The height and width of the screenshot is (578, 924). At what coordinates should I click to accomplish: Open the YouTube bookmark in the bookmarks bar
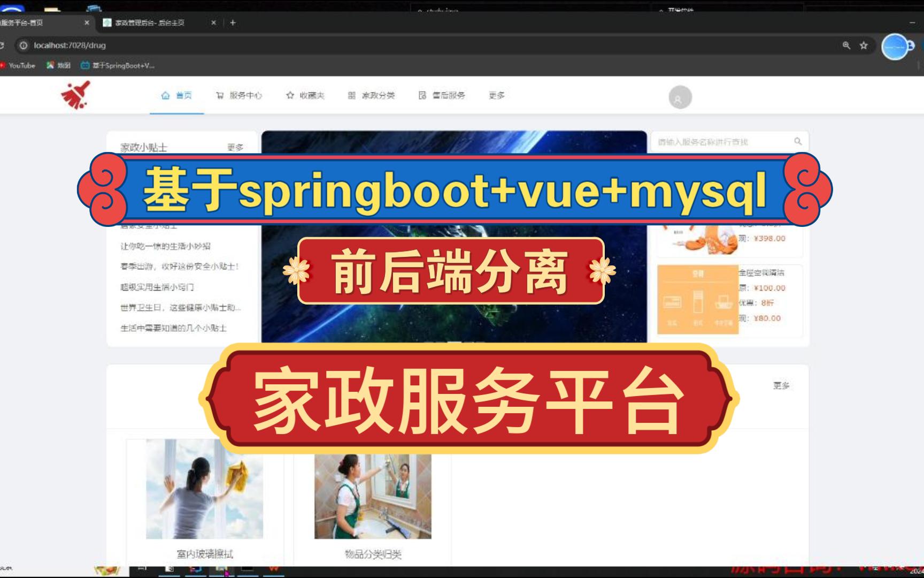pyautogui.click(x=19, y=65)
